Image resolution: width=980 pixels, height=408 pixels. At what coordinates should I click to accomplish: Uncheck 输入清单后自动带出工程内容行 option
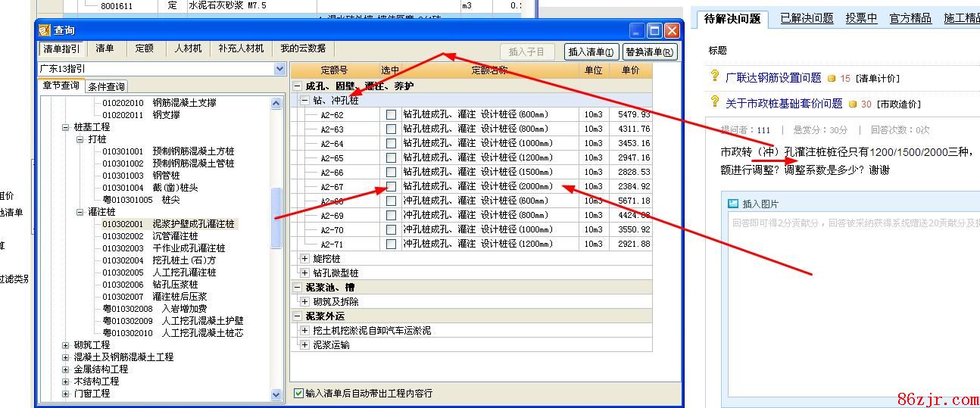point(298,394)
